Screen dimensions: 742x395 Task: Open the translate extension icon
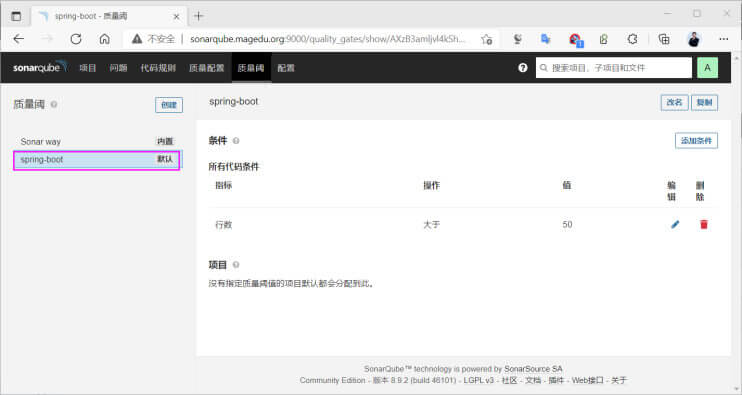(546, 39)
